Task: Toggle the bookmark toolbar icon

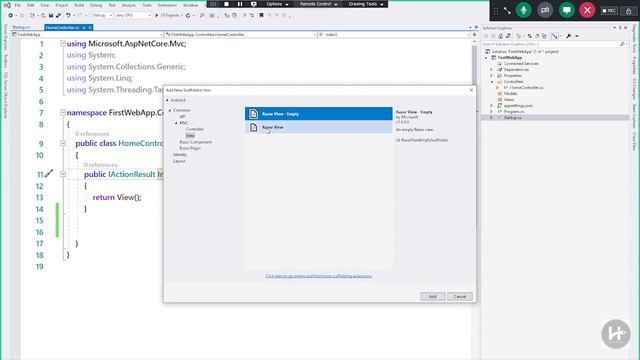Action: coord(262,16)
